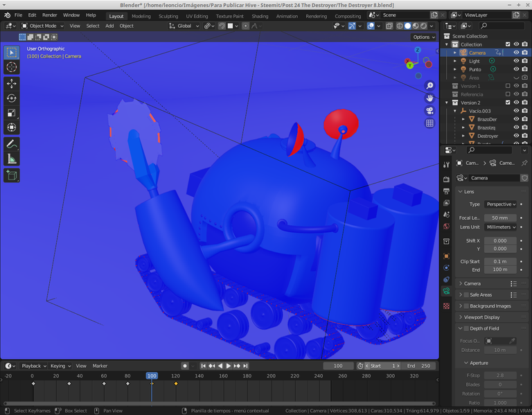Viewport: 532px width, 415px height.
Task: Activate the Cursor tool
Action: click(12, 67)
